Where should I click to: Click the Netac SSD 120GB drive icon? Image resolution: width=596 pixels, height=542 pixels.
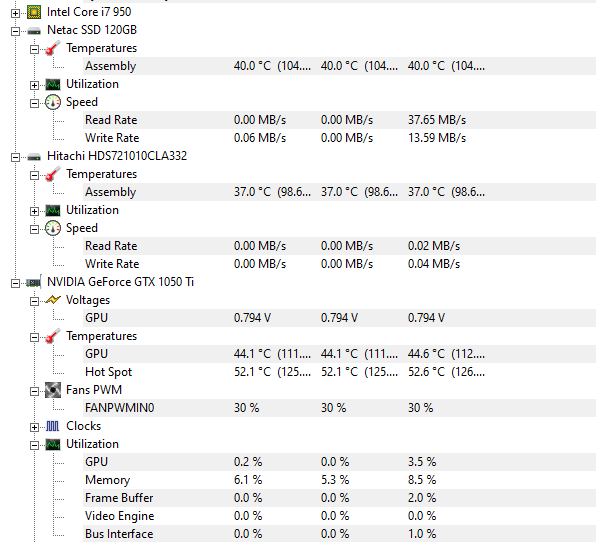pyautogui.click(x=34, y=30)
